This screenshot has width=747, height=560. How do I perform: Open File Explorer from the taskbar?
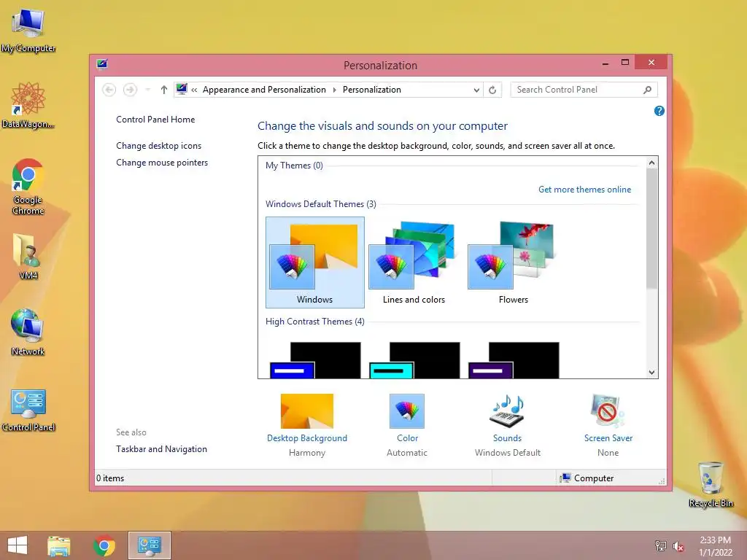coord(59,545)
